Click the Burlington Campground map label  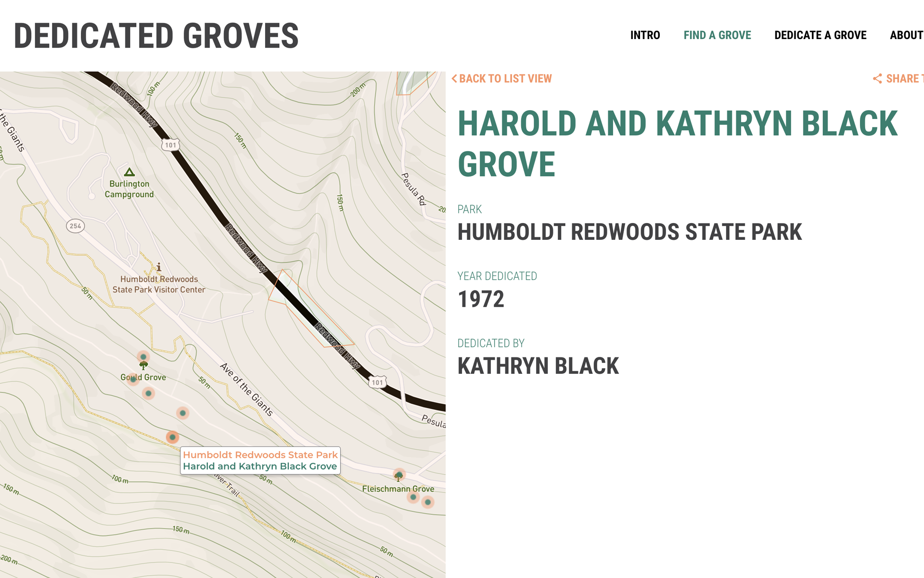click(x=129, y=189)
